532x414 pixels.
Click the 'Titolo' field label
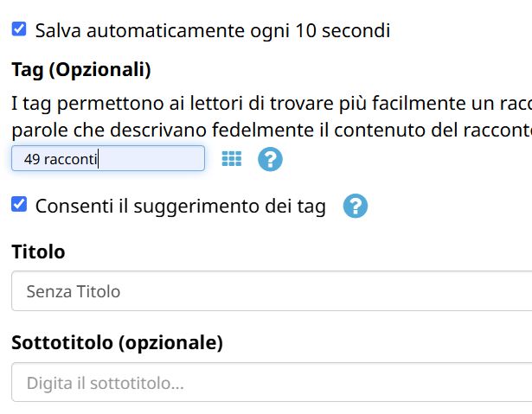38,252
